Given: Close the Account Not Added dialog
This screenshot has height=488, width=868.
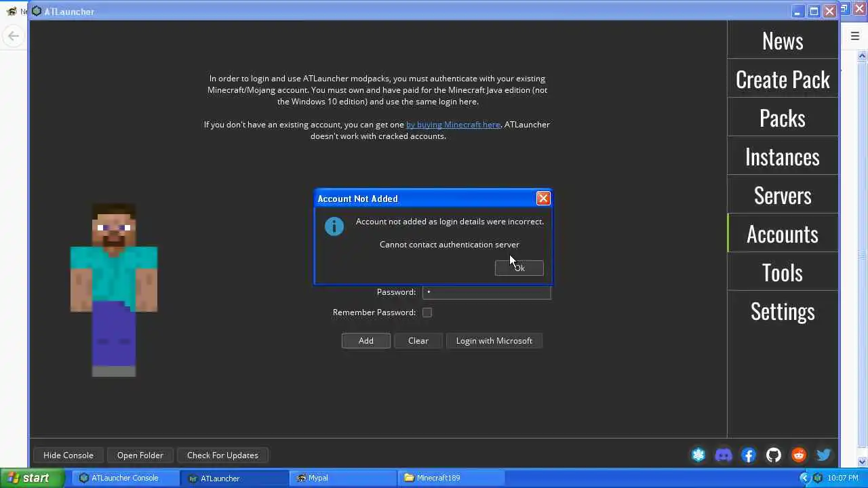Looking at the screenshot, I should (543, 198).
